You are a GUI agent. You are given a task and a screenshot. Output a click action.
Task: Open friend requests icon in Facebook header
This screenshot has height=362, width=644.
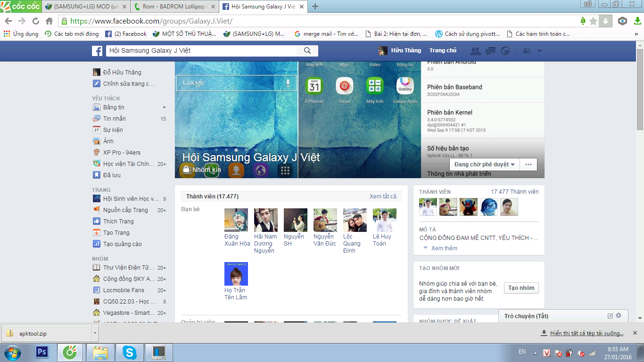coord(476,51)
